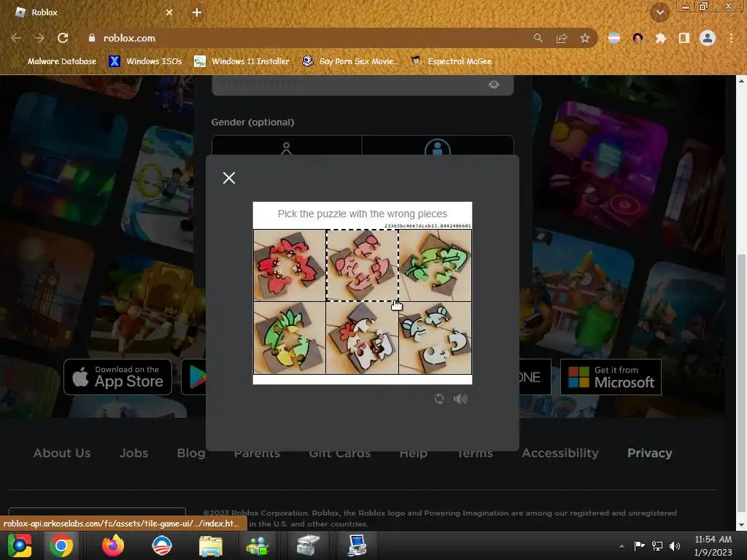Pick the green and yellow puzzle tile
Screen dimensions: 747x560
[290, 338]
